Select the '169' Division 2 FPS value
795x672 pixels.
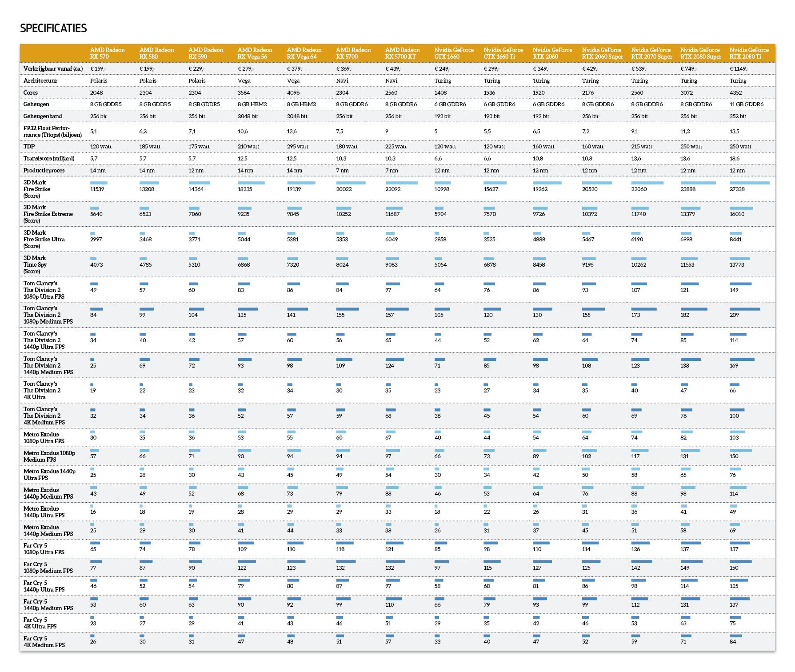click(x=734, y=366)
